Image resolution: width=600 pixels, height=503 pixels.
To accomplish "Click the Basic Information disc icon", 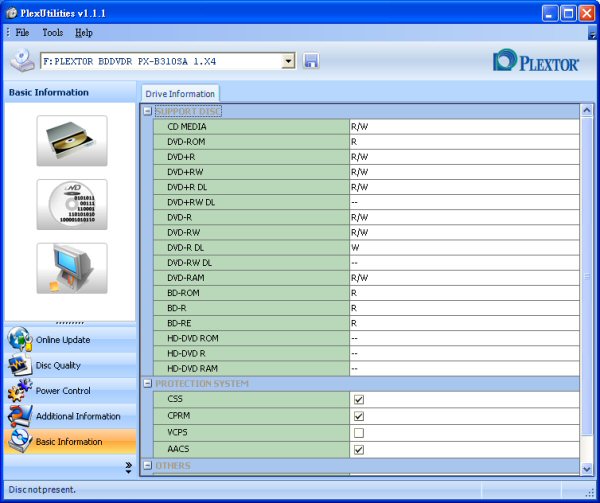I will point(19,441).
